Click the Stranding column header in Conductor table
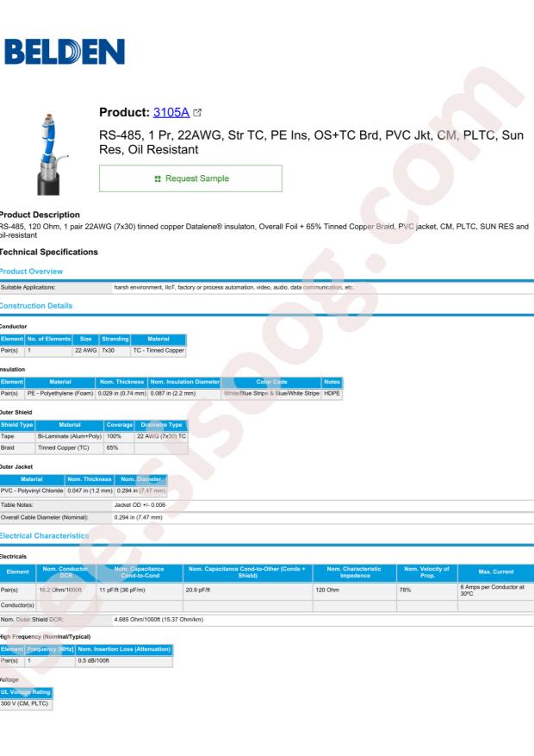Screen dimensions: 534x756 click(x=115, y=339)
